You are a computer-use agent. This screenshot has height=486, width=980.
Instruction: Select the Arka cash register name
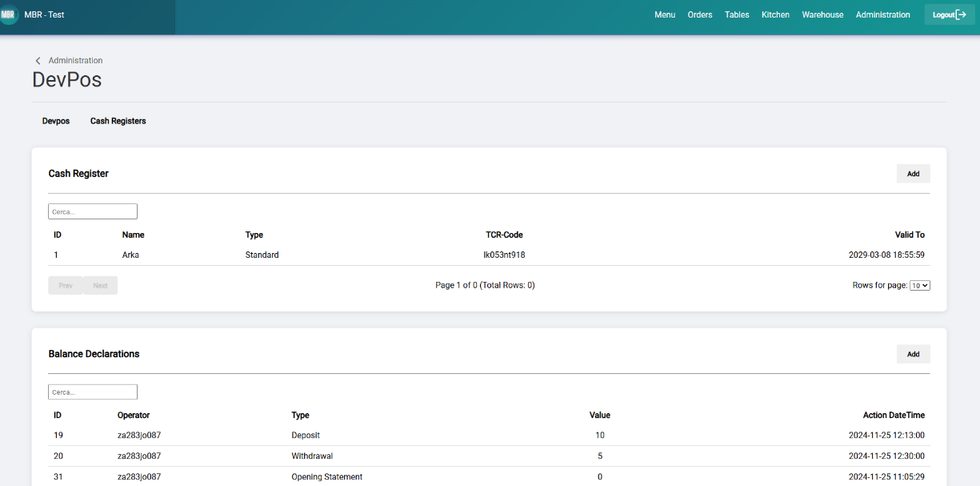[x=130, y=255]
